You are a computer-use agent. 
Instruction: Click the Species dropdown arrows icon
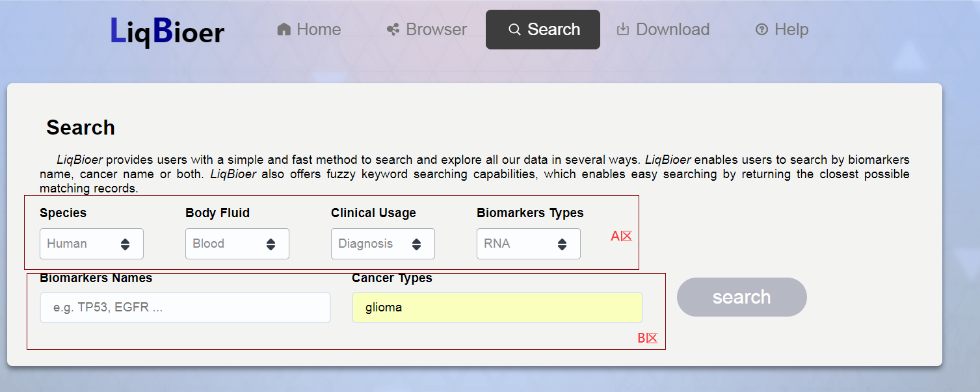pos(125,244)
